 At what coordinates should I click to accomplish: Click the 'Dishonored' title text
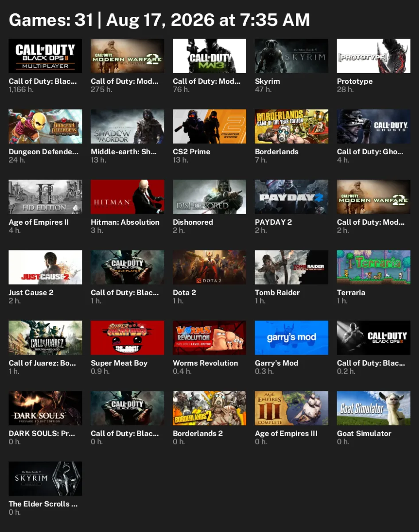[x=193, y=222]
